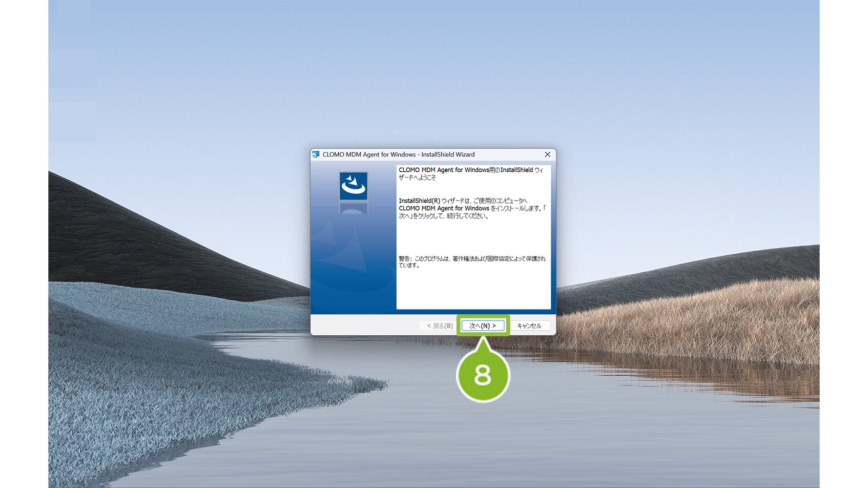Click the 警告 copyright warning text

coord(472,262)
